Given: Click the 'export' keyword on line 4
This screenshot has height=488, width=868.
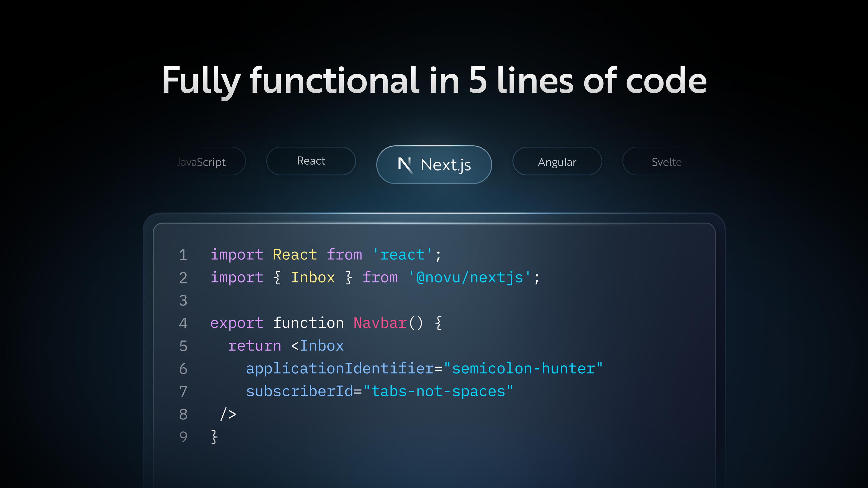Looking at the screenshot, I should 237,323.
